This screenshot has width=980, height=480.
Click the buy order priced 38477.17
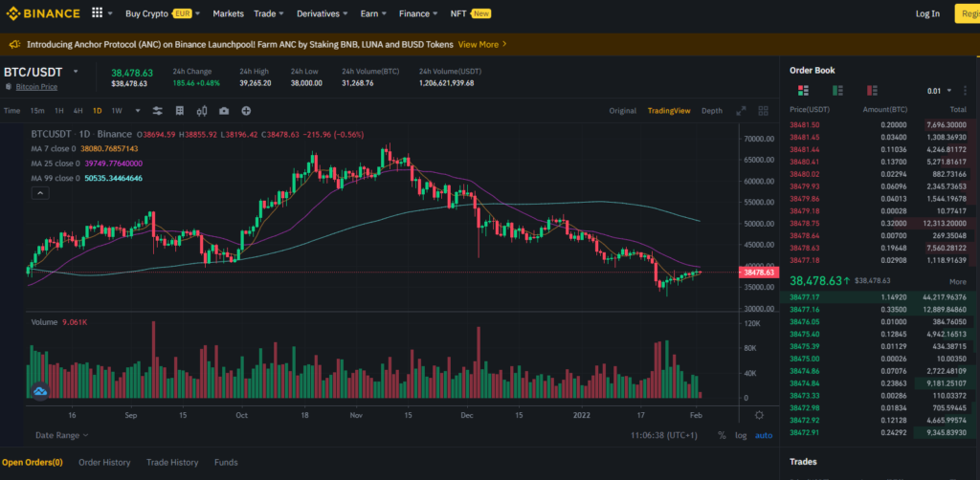[879, 297]
